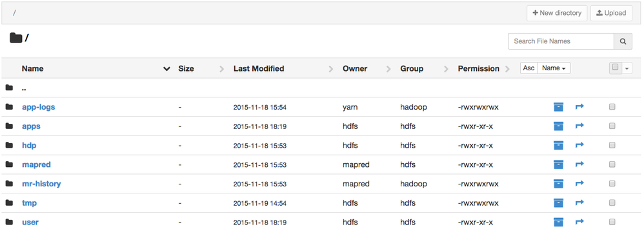Click the Name column sort chevron
Screen dimensions: 644x236
(x=166, y=69)
